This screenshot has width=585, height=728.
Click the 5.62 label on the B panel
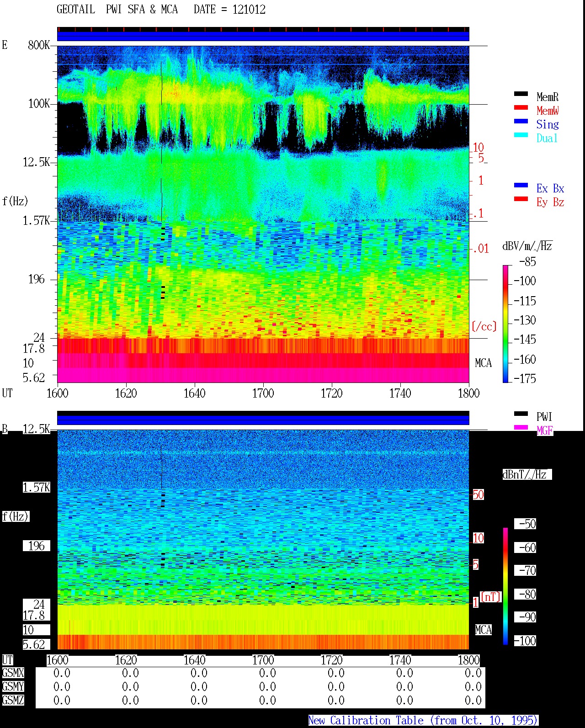[x=34, y=645]
